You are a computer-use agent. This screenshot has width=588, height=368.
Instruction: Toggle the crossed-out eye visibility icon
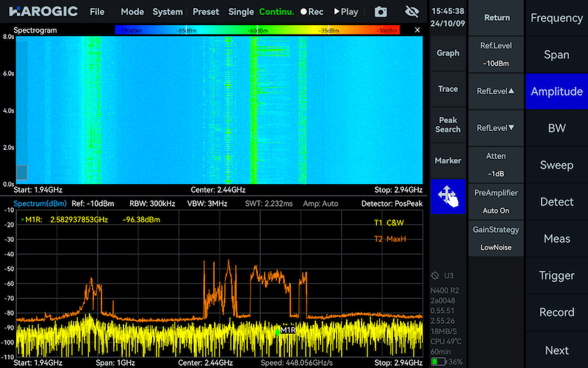[412, 12]
